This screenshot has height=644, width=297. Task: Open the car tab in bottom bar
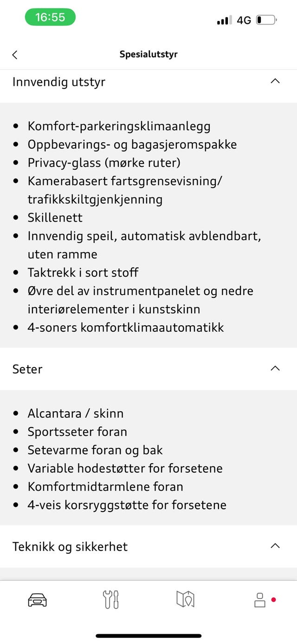tap(37, 600)
